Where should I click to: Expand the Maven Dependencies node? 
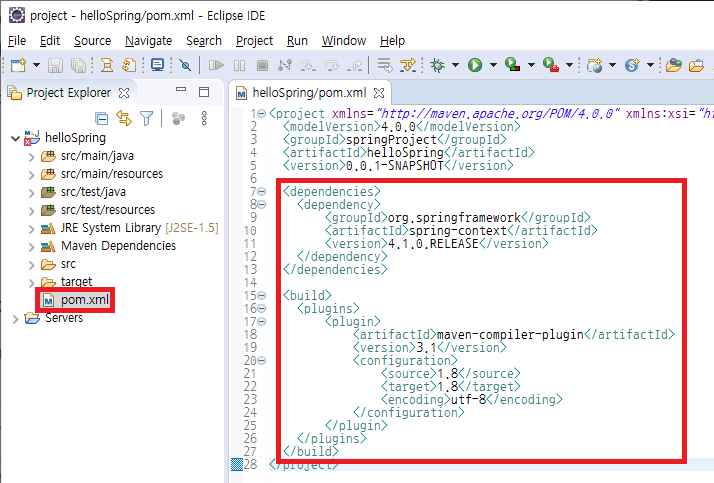[31, 247]
